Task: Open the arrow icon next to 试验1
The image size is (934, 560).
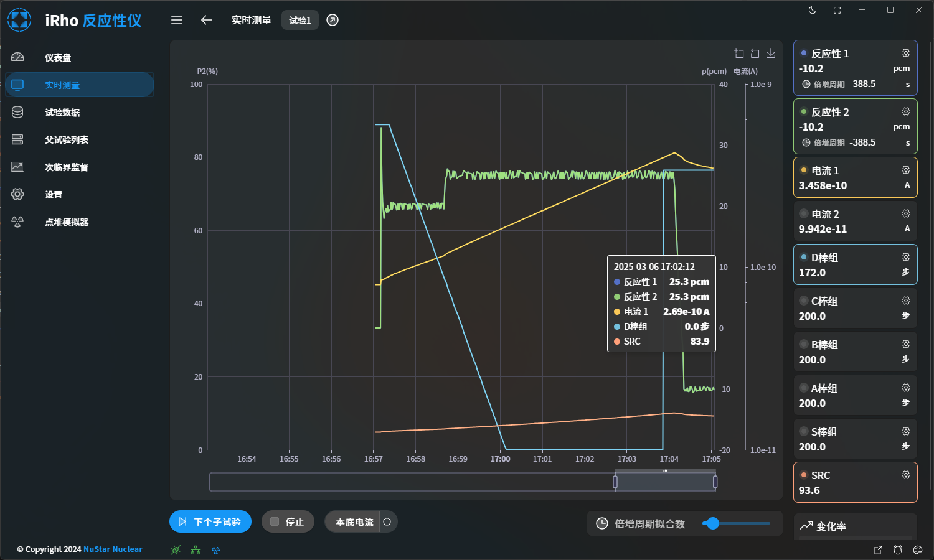Action: click(333, 20)
